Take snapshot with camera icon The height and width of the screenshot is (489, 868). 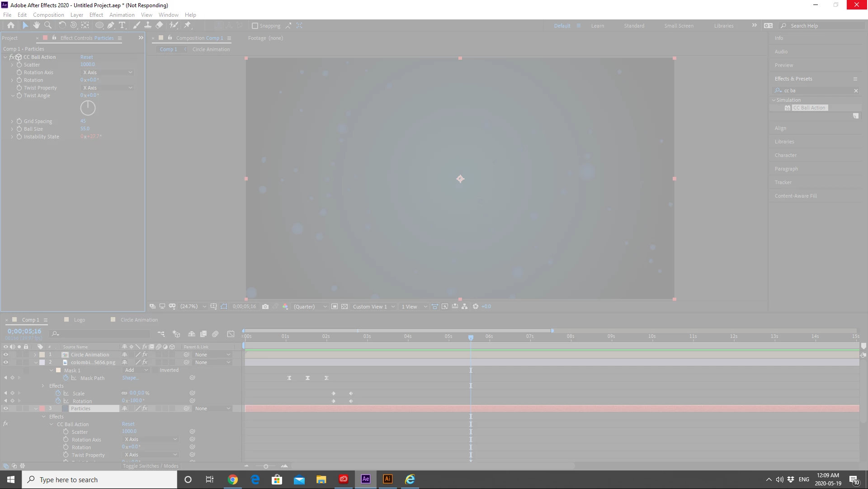265,306
